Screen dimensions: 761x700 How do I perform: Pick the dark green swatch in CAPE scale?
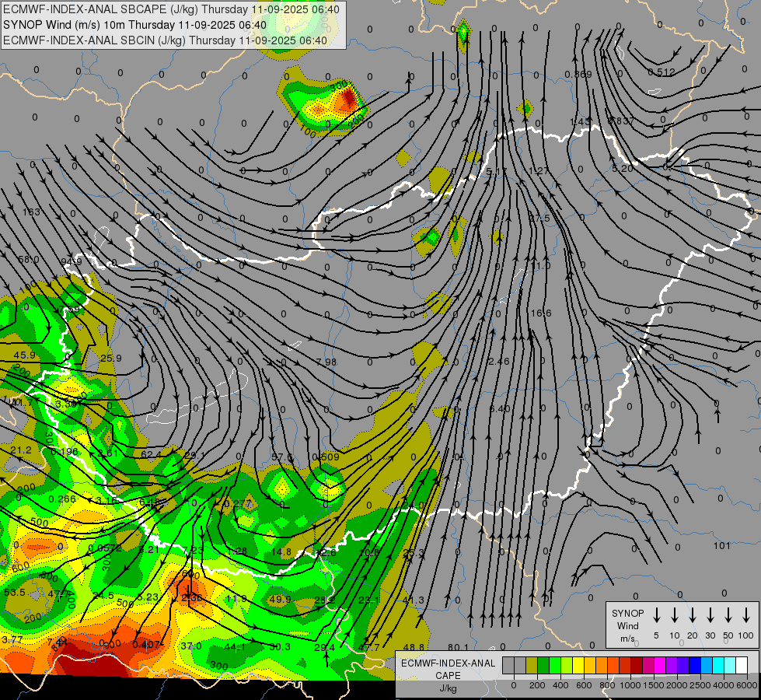[x=543, y=666]
